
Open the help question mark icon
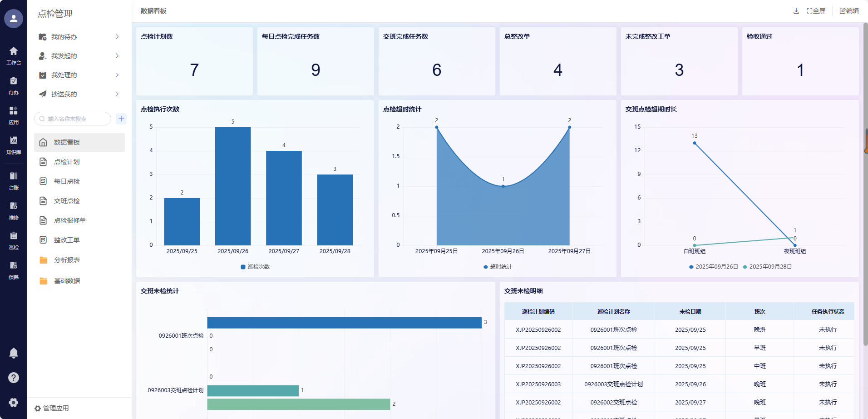pos(14,378)
